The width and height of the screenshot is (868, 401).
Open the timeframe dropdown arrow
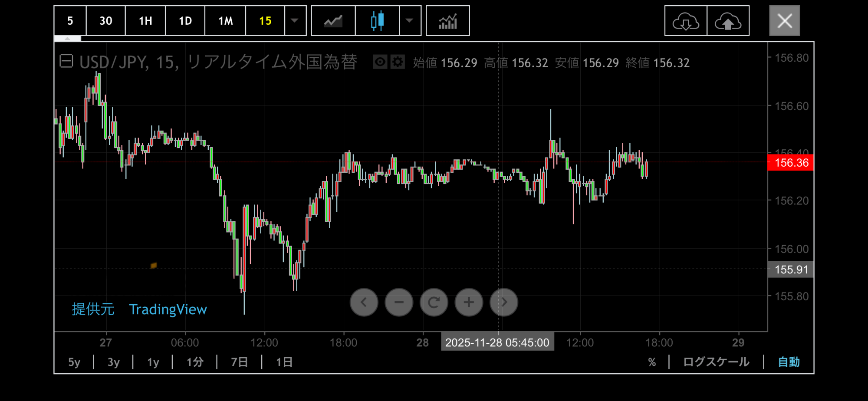click(295, 21)
